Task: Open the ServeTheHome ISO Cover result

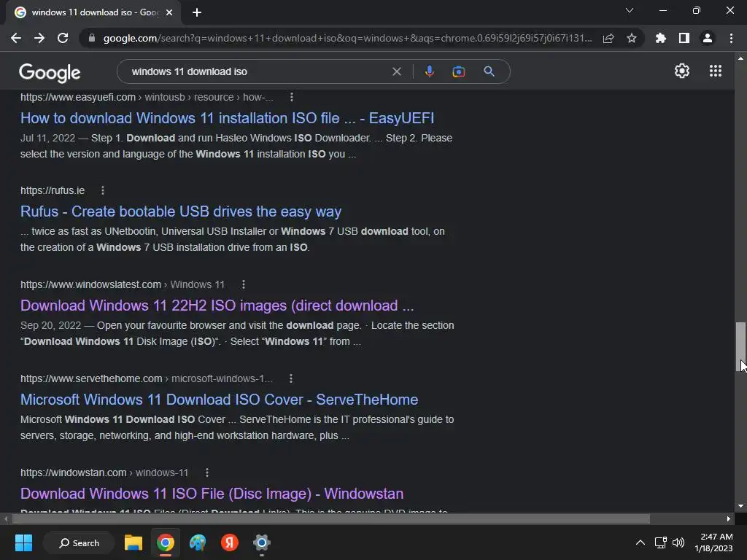Action: click(x=219, y=400)
